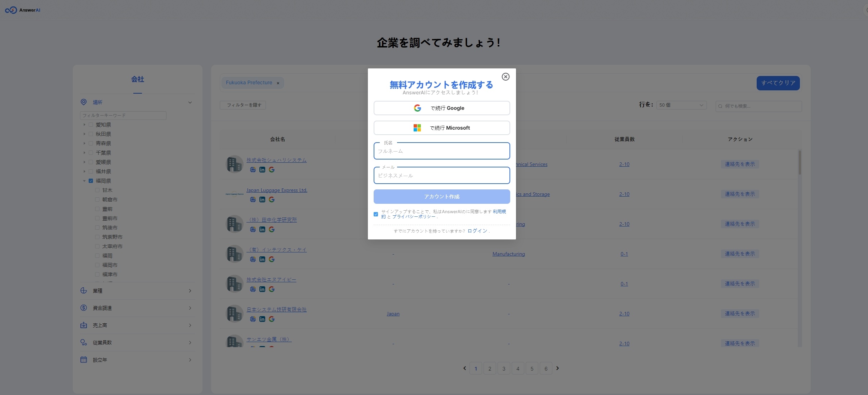Image resolution: width=868 pixels, height=395 pixels.
Task: Open the ログイン link
Action: pyautogui.click(x=477, y=231)
